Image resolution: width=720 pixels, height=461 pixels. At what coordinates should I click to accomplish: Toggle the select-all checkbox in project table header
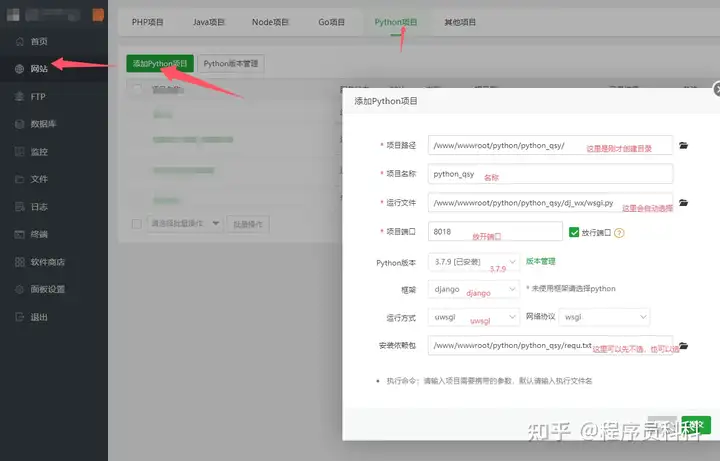pos(137,89)
